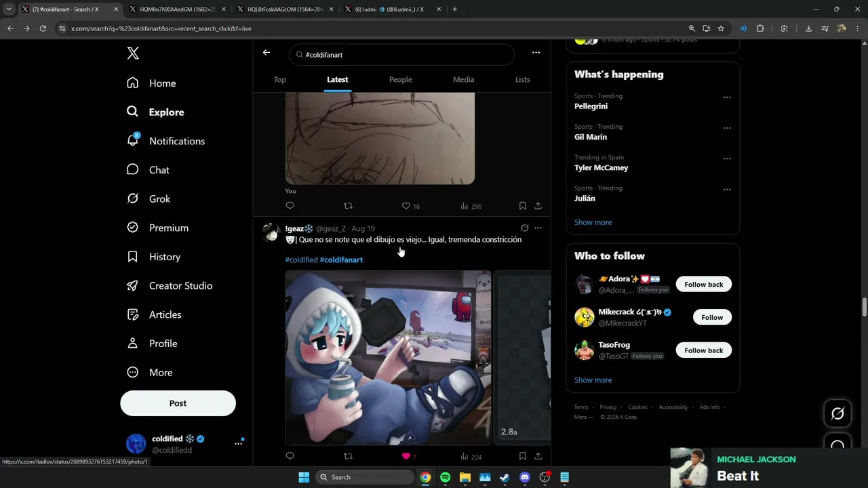
Task: Like the post with 16 likes
Action: click(x=411, y=206)
